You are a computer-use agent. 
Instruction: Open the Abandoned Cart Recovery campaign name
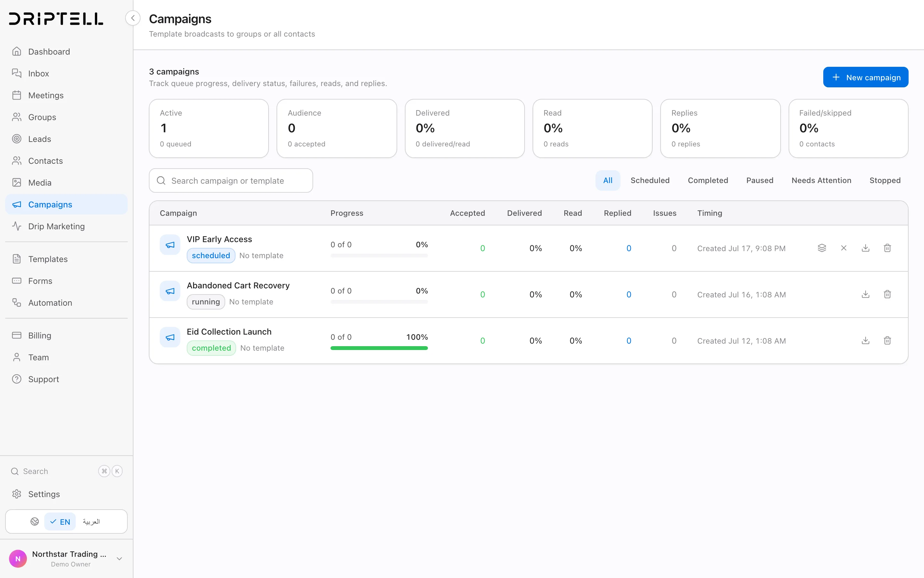238,285
